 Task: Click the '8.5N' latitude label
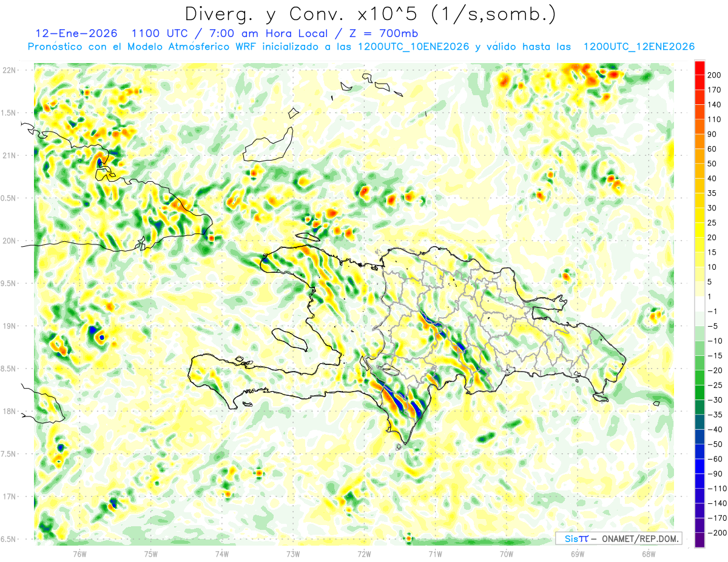8,369
